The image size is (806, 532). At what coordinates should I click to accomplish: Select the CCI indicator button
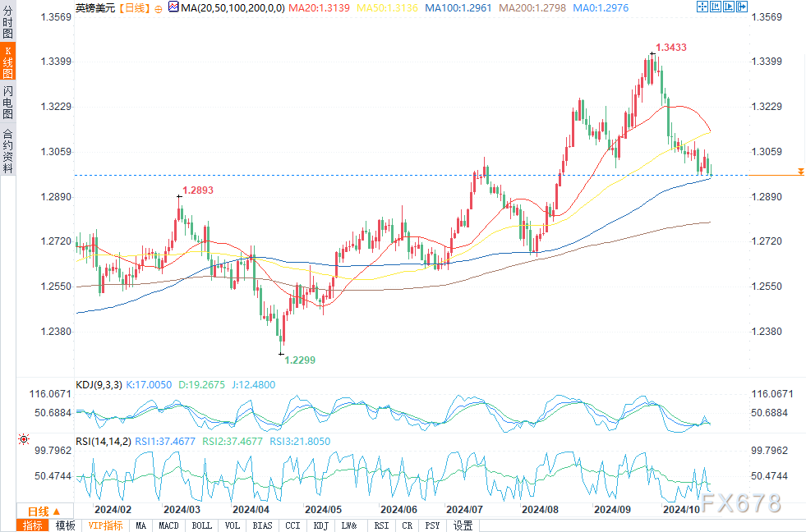[292, 525]
